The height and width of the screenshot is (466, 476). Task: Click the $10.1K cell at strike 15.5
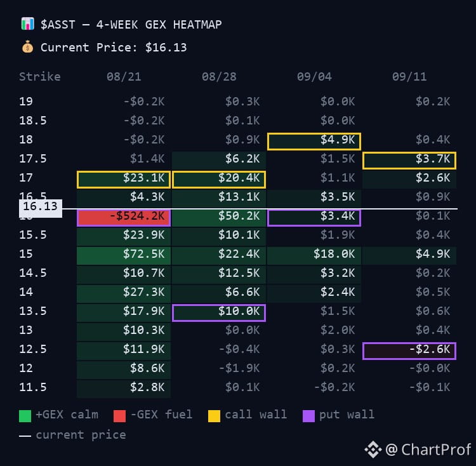[x=219, y=236]
